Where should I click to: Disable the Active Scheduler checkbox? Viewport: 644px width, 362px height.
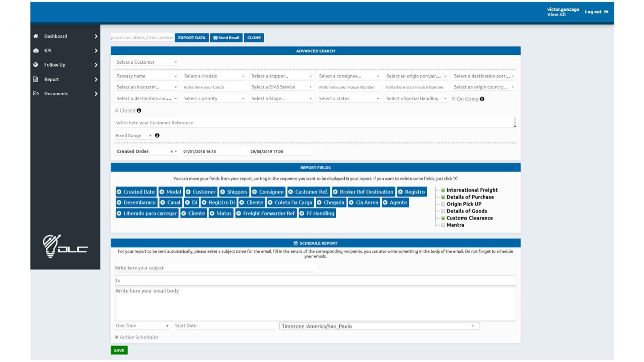coord(116,337)
